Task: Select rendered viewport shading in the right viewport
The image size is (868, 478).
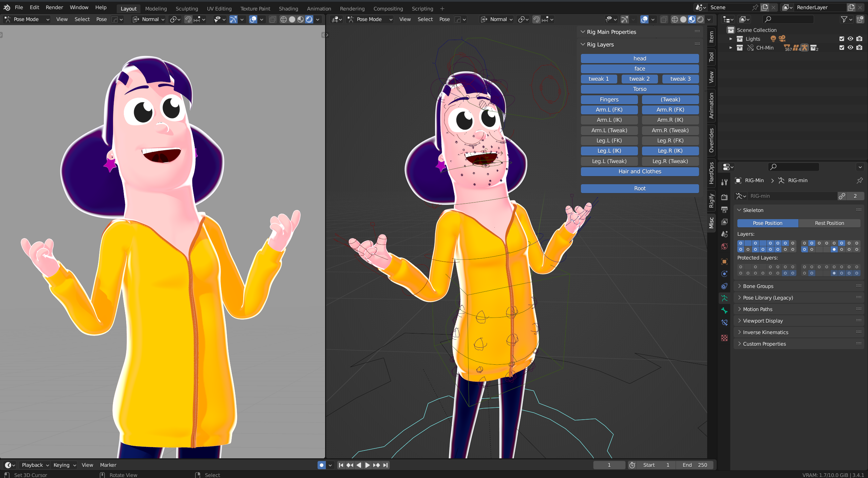Action: coord(700,19)
